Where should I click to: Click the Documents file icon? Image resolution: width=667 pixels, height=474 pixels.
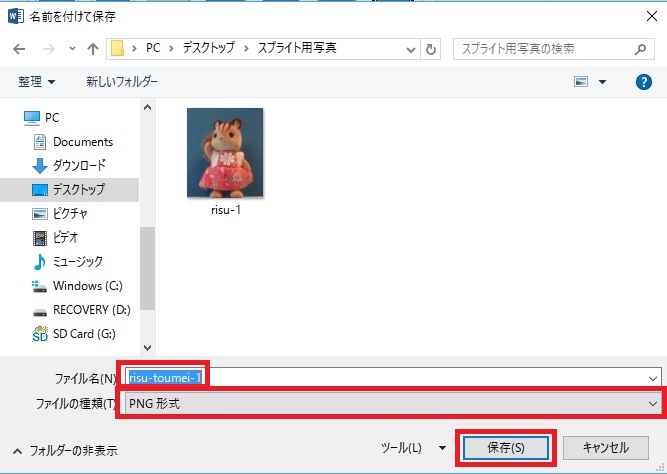coord(40,142)
